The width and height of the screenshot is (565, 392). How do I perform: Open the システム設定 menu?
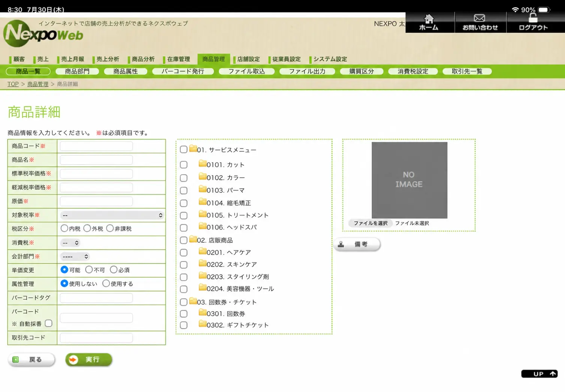click(x=329, y=59)
